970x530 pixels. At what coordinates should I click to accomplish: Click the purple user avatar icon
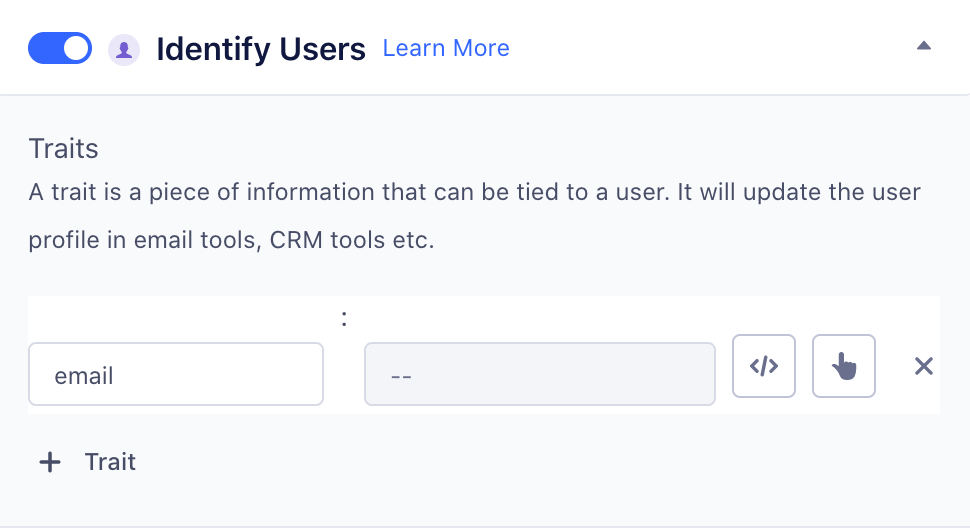click(123, 49)
